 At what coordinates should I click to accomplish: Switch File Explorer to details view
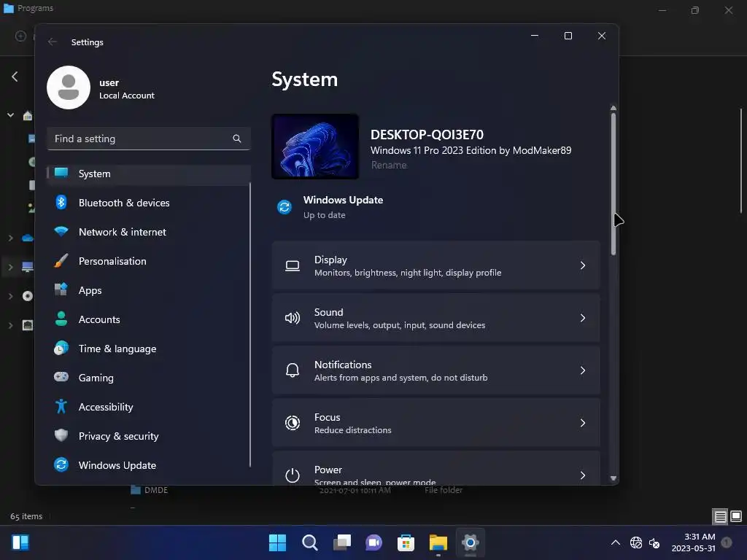pyautogui.click(x=720, y=516)
